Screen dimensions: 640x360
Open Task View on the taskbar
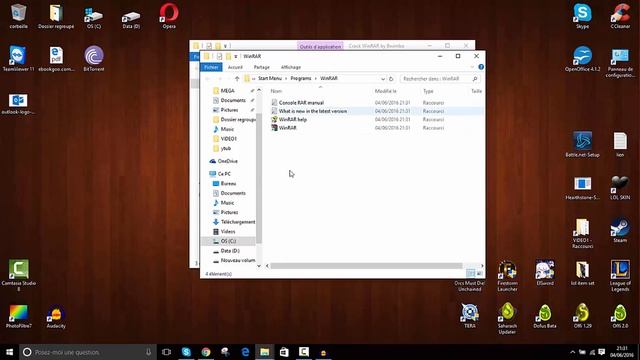(x=166, y=352)
